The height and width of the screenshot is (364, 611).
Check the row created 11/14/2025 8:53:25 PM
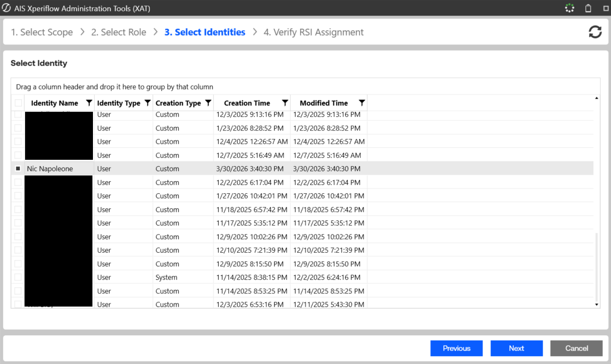pos(18,291)
